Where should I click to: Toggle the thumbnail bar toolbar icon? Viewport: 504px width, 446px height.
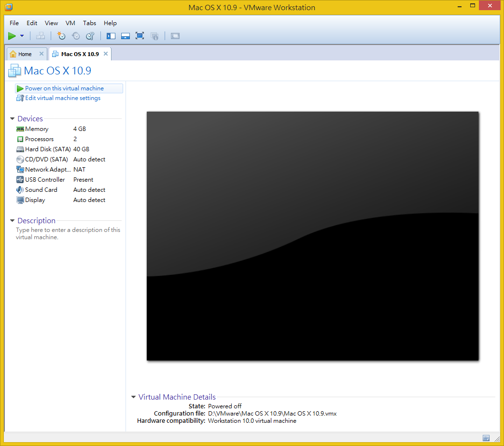(x=126, y=36)
